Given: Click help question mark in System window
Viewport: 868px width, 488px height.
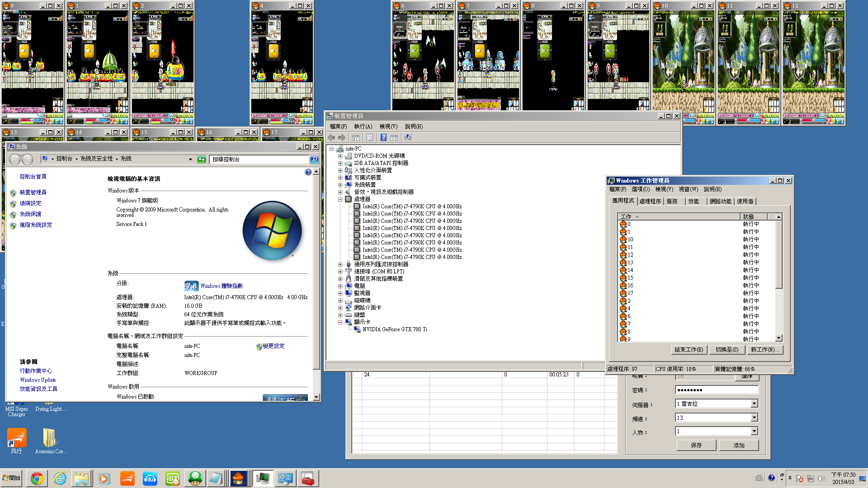Looking at the screenshot, I should coord(308,172).
